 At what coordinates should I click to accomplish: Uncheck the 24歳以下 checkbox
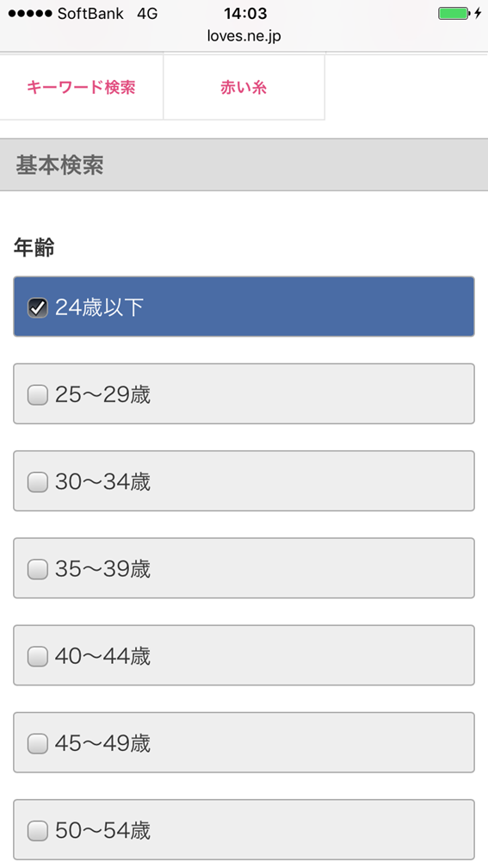38,307
